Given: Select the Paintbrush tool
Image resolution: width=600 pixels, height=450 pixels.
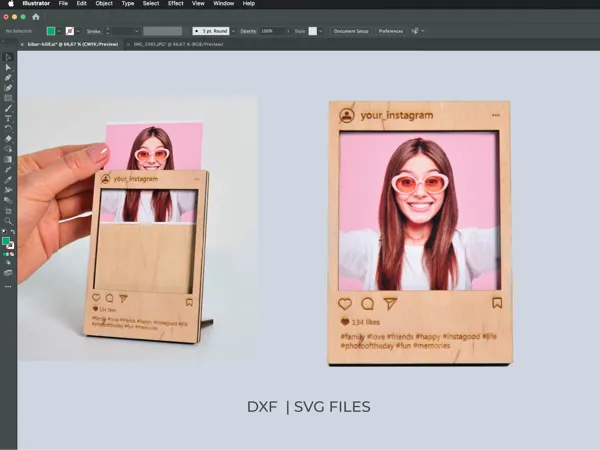Looking at the screenshot, I should 8,108.
